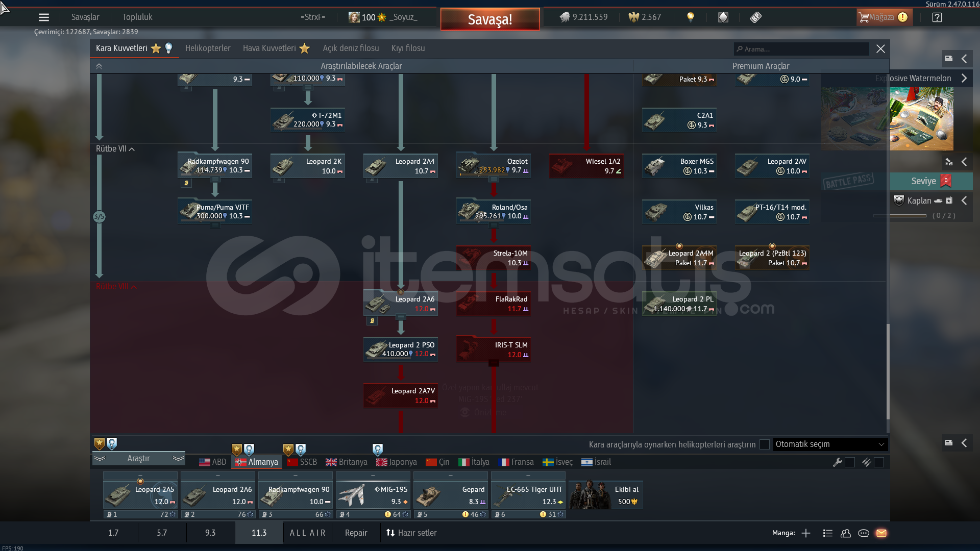Select the Leopard 2 PSO vehicle card

click(x=401, y=349)
